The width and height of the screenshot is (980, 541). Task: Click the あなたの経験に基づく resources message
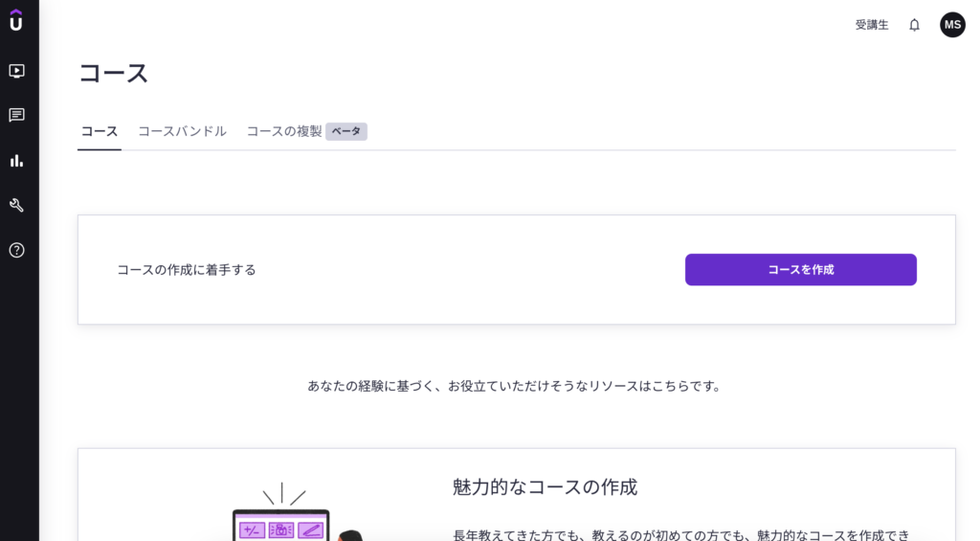515,386
